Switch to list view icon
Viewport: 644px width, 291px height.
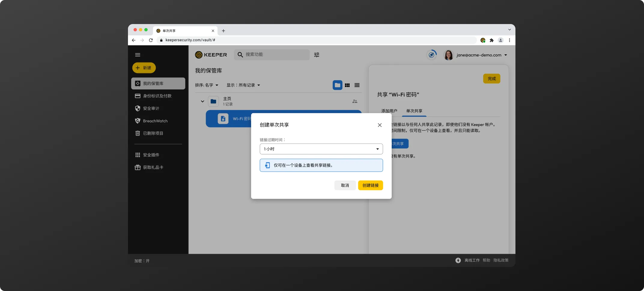point(357,85)
